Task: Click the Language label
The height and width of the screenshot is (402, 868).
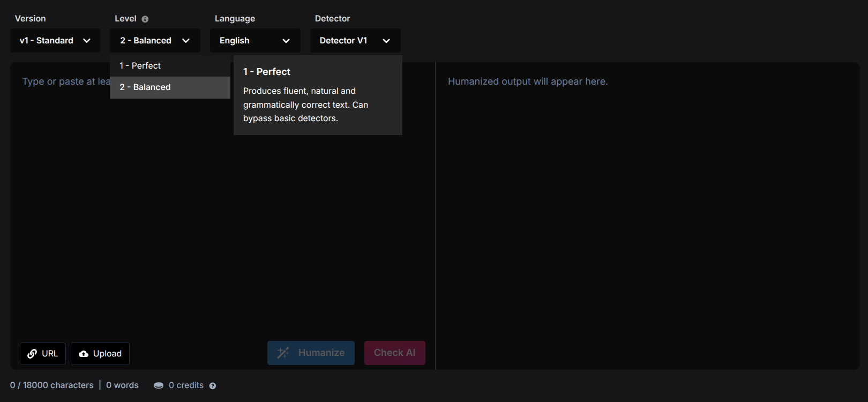Action: pos(235,19)
